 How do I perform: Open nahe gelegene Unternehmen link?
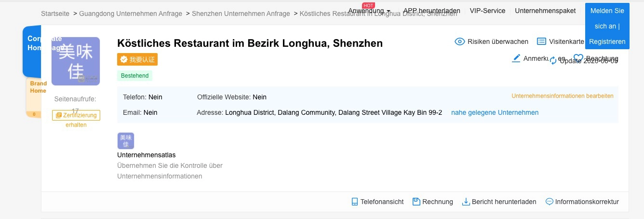(495, 112)
